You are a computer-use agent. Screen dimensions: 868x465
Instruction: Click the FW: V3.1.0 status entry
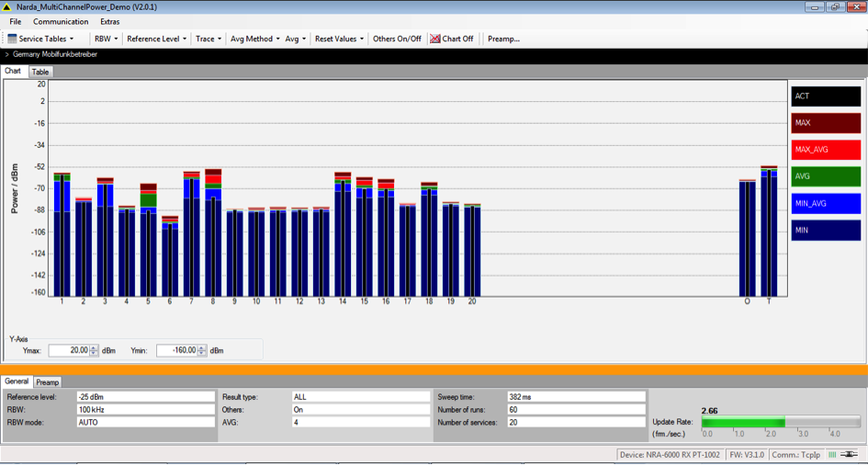click(x=747, y=455)
